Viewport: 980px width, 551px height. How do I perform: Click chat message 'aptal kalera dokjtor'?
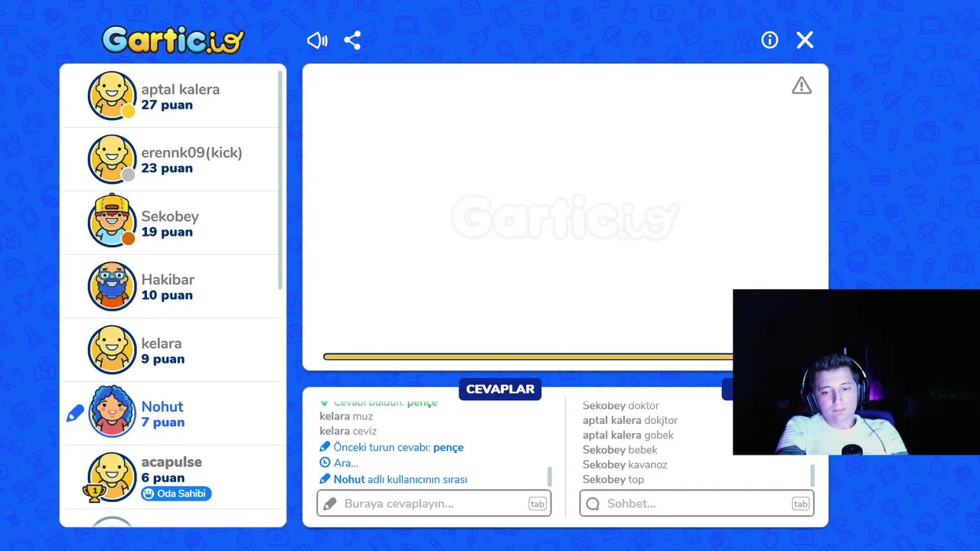[630, 420]
